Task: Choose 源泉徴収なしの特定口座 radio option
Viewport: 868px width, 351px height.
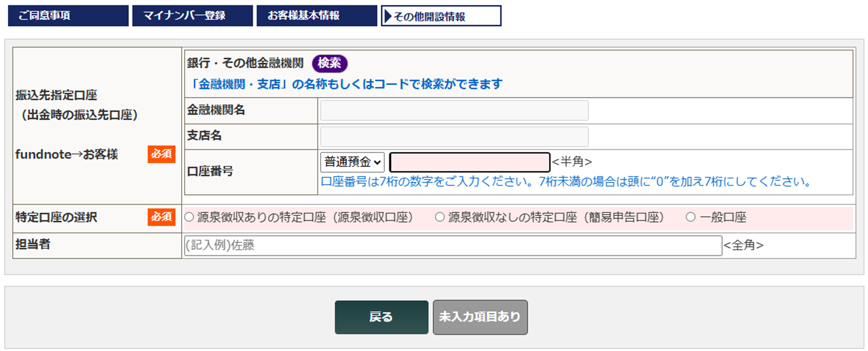Action: (440, 217)
